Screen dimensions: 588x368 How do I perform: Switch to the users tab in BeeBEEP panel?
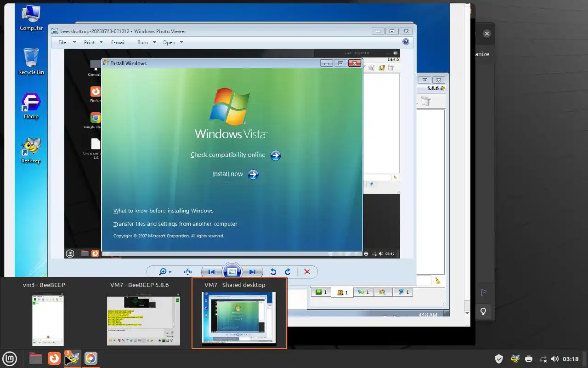[342, 292]
